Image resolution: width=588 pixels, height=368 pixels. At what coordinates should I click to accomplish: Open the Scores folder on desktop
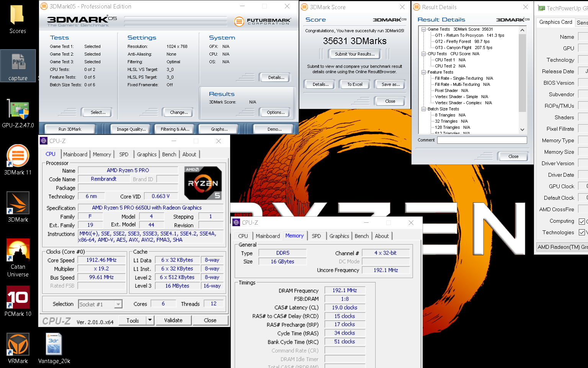point(18,19)
